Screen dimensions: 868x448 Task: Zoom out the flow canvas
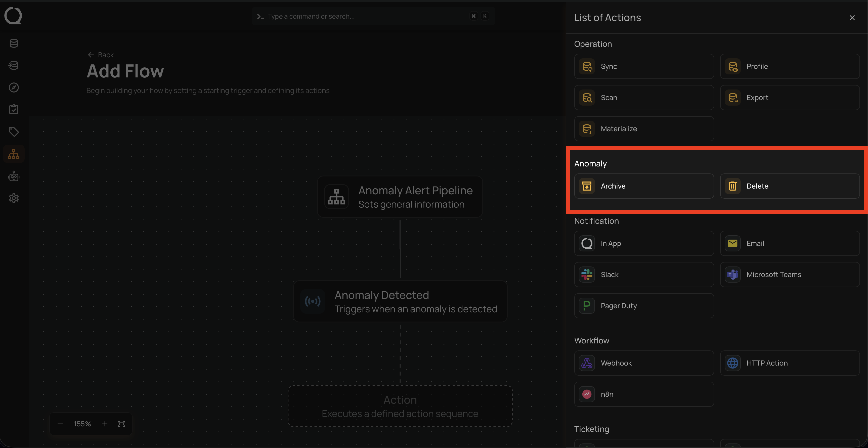[x=60, y=424]
